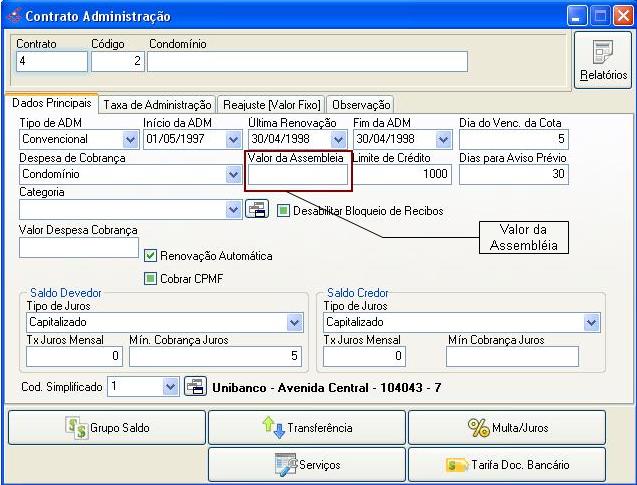The width and height of the screenshot is (637, 485).
Task: Open Transferência with arrows icon
Action: pyautogui.click(x=306, y=428)
